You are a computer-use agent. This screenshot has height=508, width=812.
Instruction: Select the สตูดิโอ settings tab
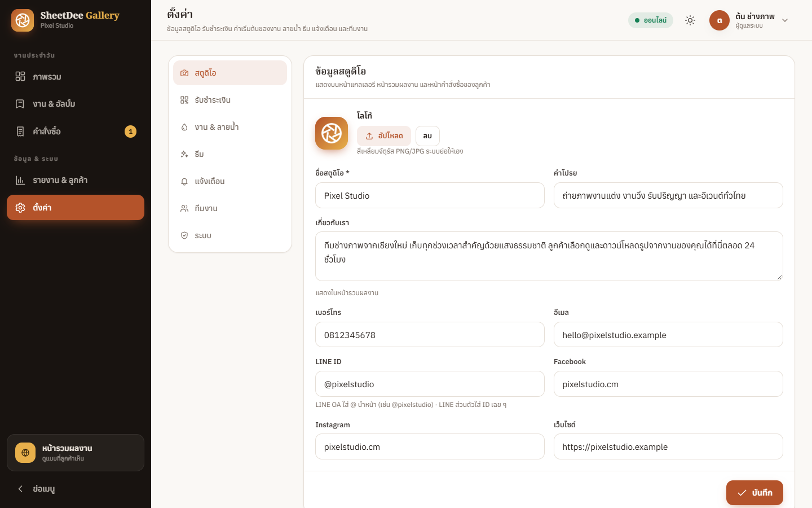click(230, 73)
